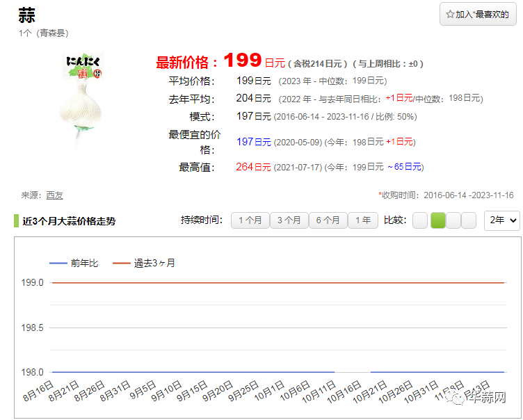Toggle the green compare box

(x=438, y=220)
